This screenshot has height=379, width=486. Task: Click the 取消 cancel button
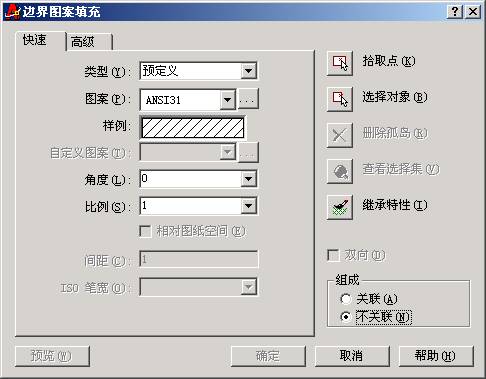pyautogui.click(x=352, y=356)
